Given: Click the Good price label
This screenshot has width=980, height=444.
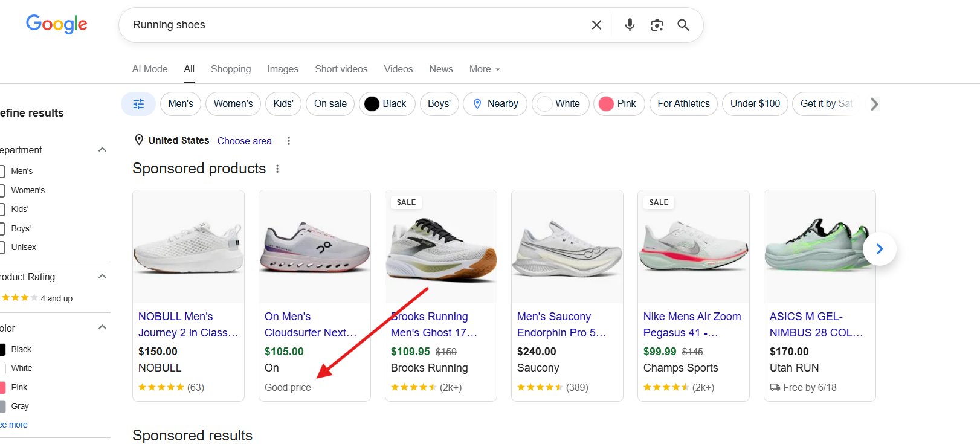Looking at the screenshot, I should pyautogui.click(x=288, y=387).
